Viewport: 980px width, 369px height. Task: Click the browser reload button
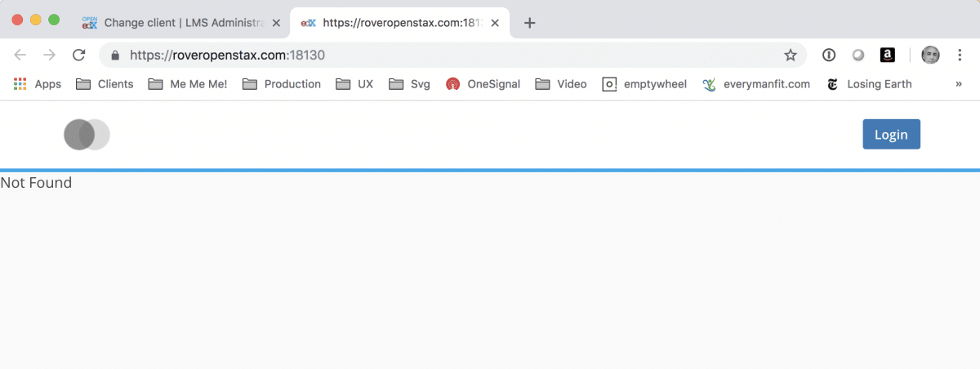point(78,55)
